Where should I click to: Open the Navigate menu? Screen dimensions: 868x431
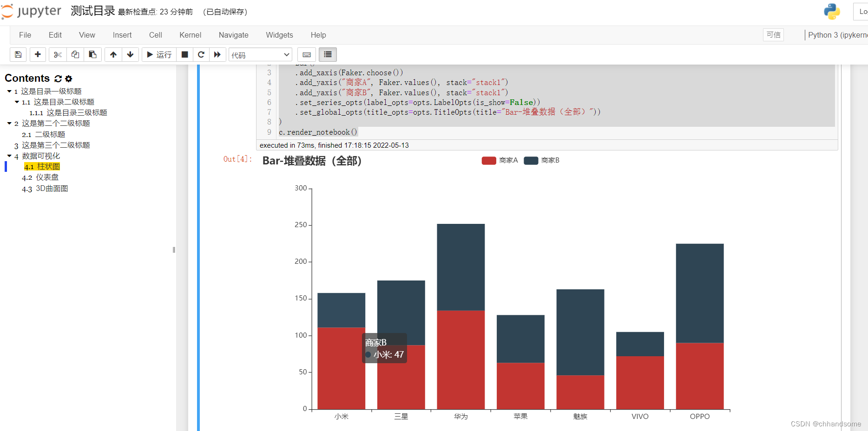(234, 35)
